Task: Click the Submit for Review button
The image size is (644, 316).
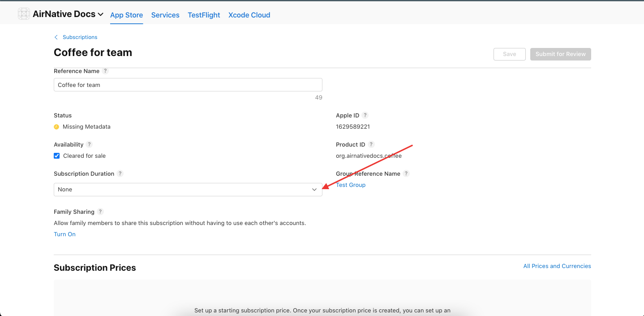Action: [561, 54]
